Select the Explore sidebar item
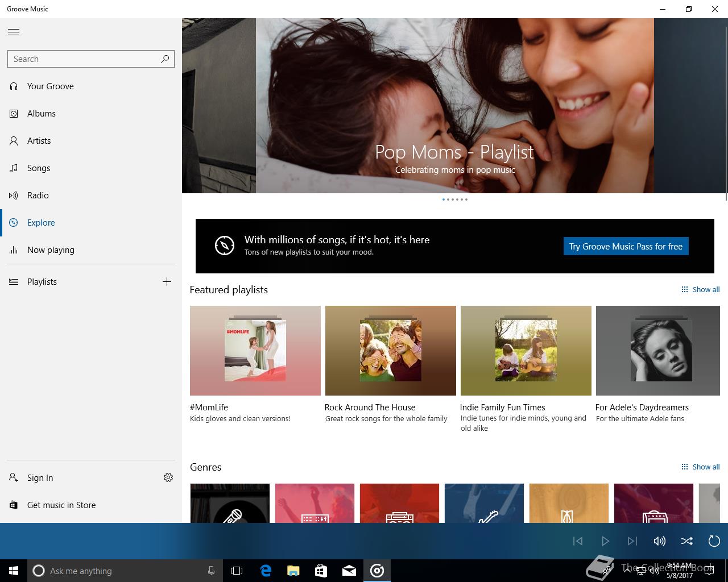 (x=91, y=223)
